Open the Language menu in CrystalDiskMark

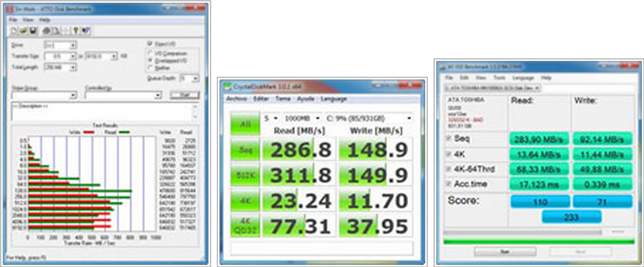pos(334,99)
